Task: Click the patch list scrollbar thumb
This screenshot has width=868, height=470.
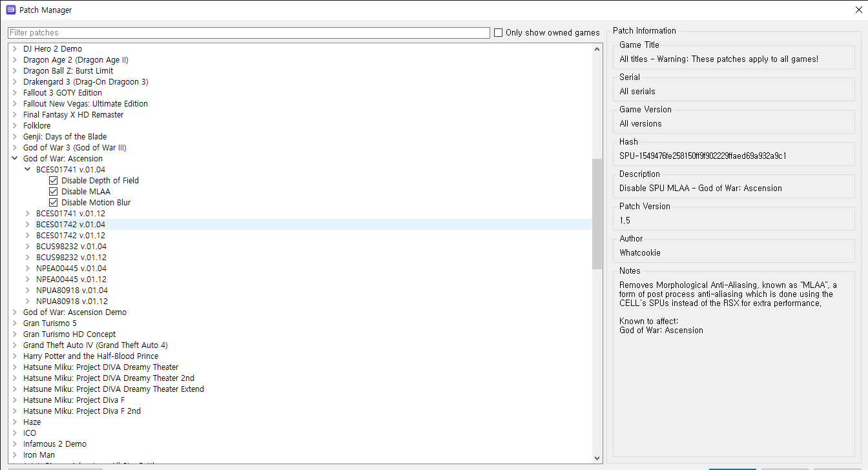Action: [597, 214]
